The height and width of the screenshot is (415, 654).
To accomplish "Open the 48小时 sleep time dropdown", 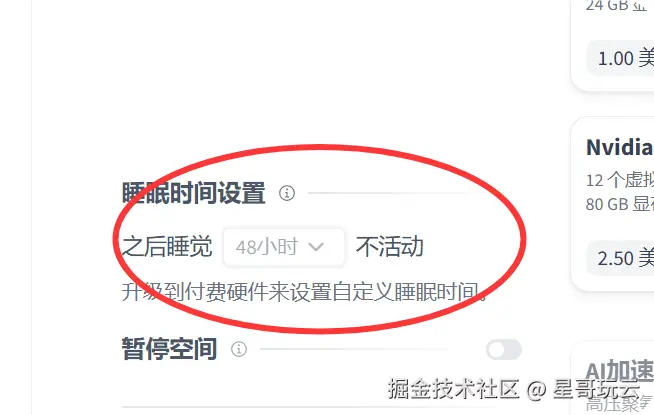I will 284,247.
